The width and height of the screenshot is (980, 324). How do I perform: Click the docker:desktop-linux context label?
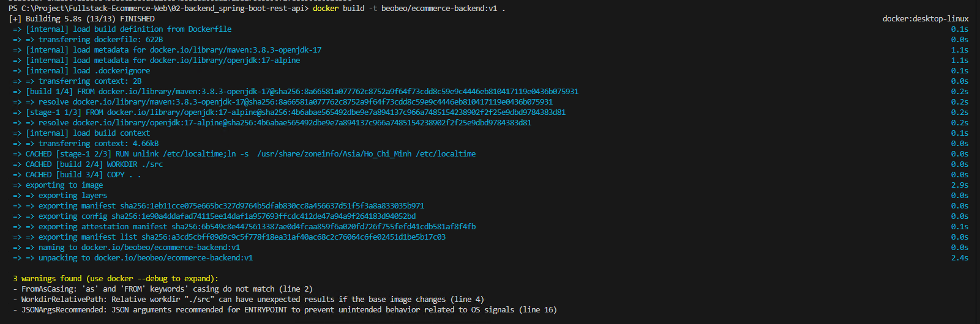pyautogui.click(x=925, y=19)
